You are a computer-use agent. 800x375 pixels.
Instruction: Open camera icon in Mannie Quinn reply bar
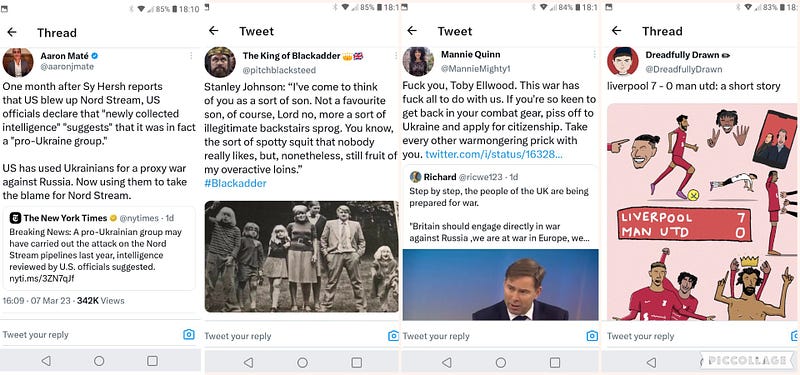592,336
